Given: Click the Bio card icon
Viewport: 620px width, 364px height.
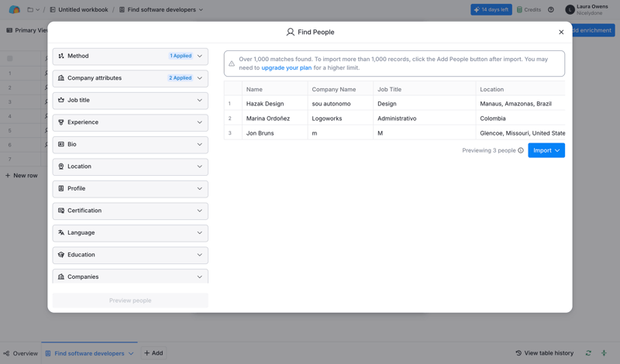Looking at the screenshot, I should [61, 145].
